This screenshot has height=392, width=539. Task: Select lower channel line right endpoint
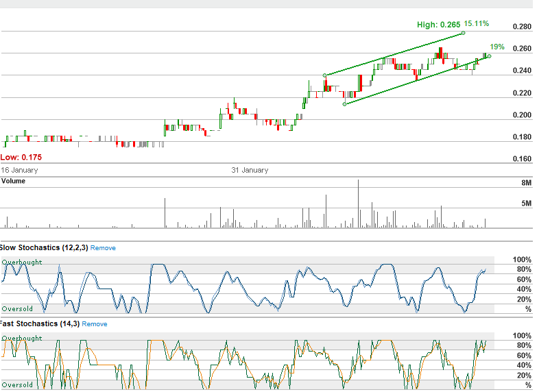[489, 56]
